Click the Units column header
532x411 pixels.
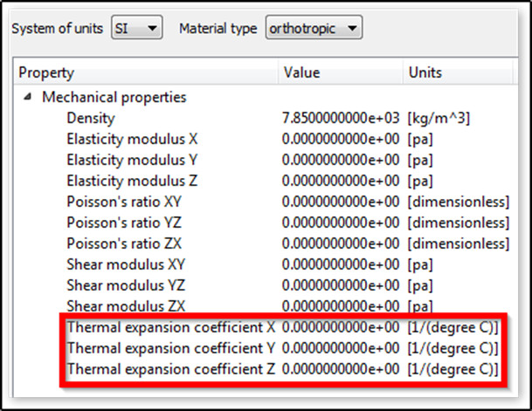pos(425,72)
